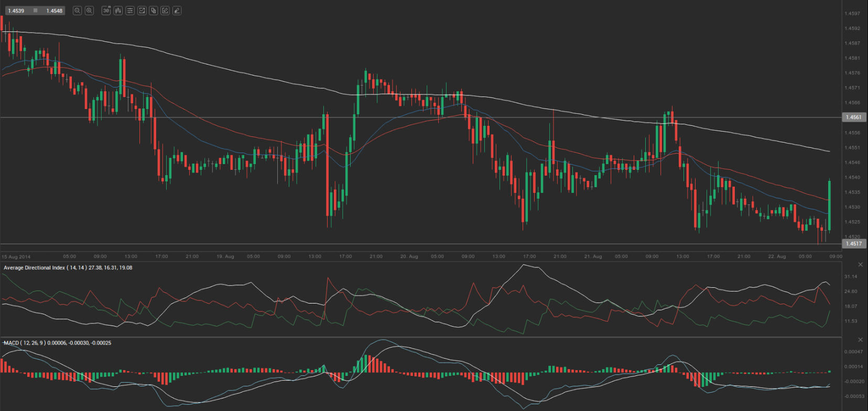Open the chart settings sliders icon

click(x=130, y=10)
